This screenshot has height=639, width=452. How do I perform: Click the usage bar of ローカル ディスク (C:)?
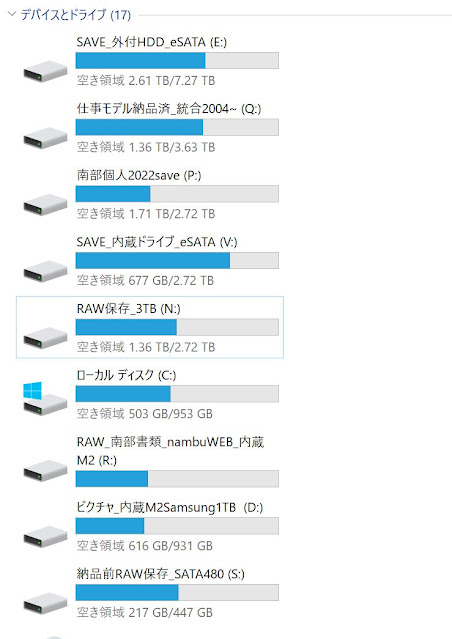[177, 394]
